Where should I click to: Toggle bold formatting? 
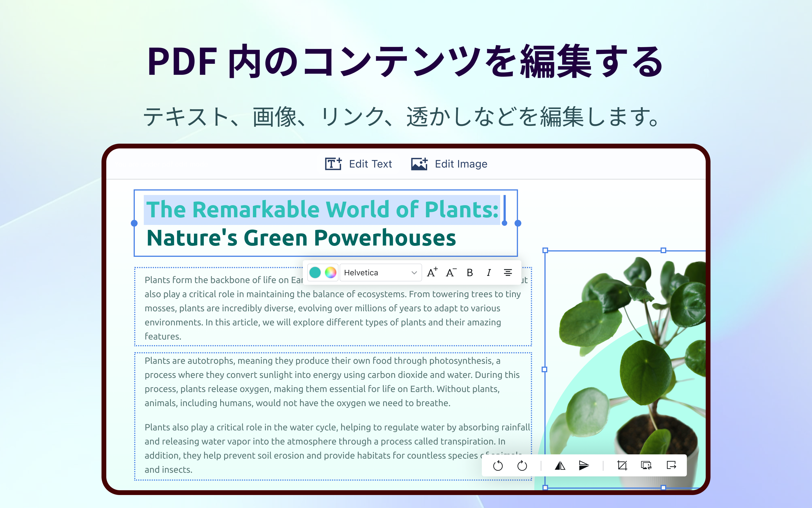coord(470,272)
